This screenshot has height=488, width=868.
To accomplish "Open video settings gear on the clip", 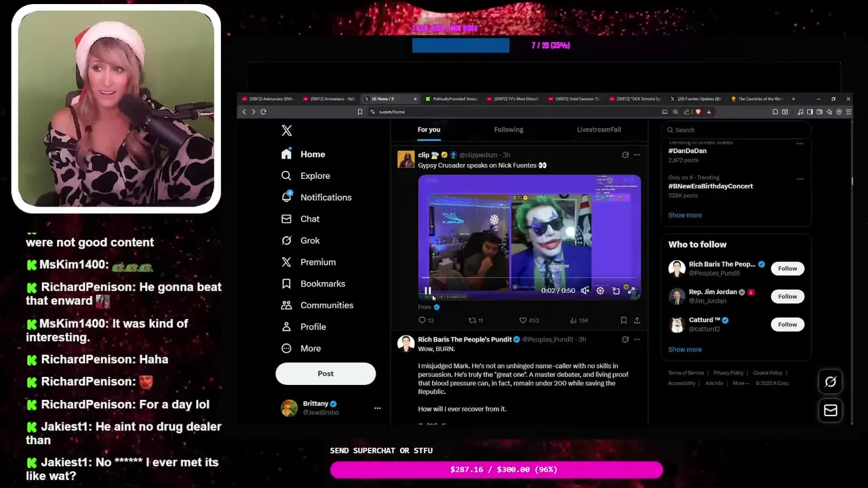I will pyautogui.click(x=600, y=291).
